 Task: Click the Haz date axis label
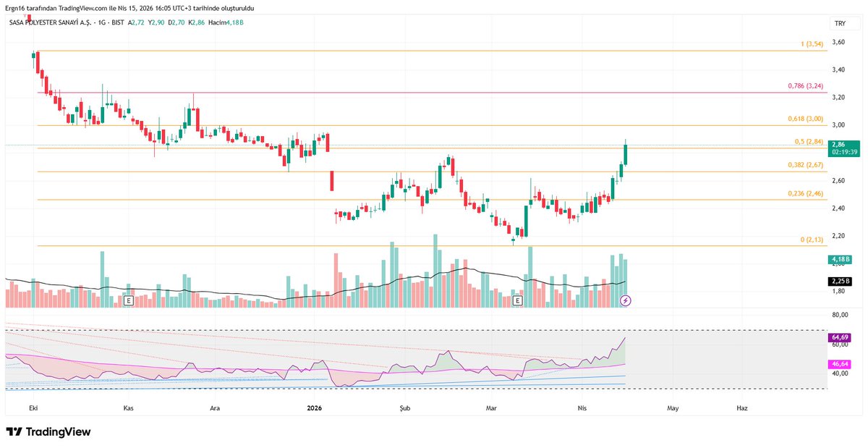click(x=741, y=408)
